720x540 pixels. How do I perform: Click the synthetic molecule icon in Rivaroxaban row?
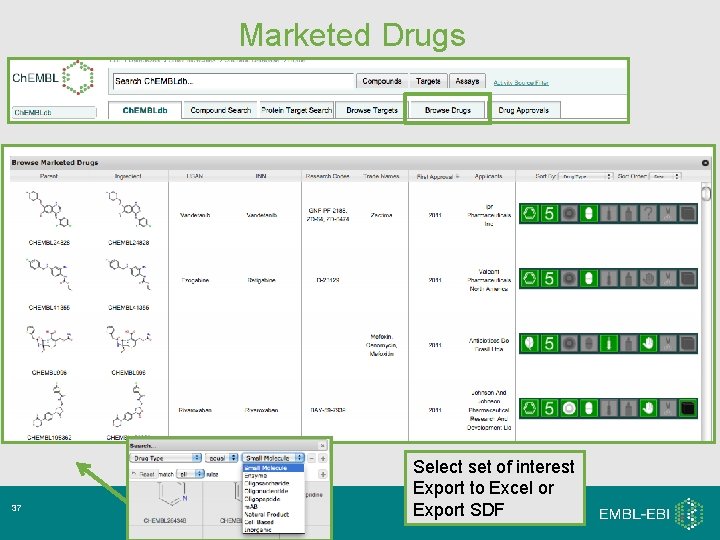click(x=529, y=408)
